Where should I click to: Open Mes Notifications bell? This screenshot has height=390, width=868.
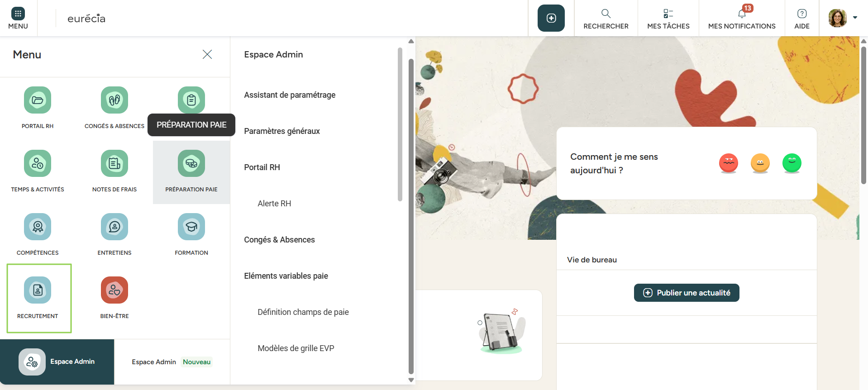pos(741,18)
